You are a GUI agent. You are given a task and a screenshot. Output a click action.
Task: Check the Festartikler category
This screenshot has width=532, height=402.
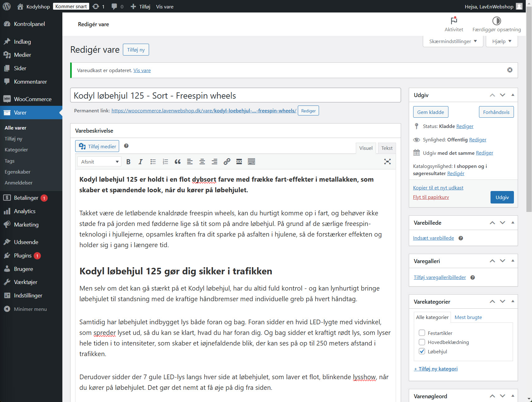click(x=422, y=333)
